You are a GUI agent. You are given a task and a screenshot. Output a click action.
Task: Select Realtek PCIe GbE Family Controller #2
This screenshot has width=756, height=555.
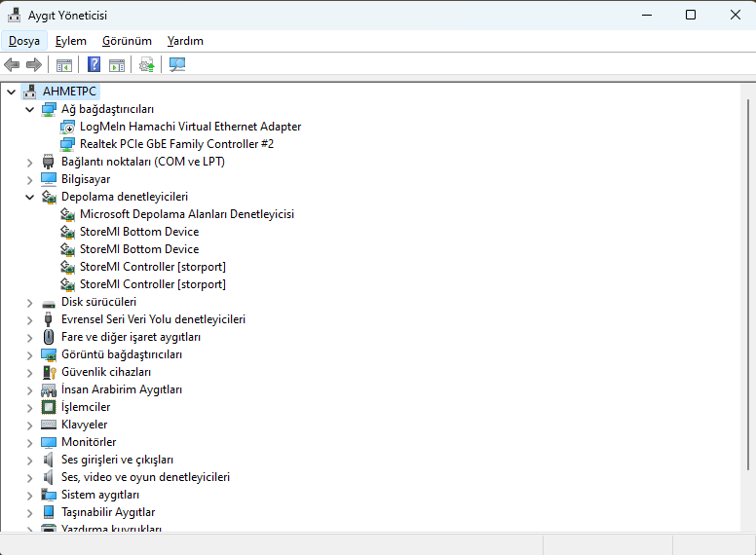177,144
